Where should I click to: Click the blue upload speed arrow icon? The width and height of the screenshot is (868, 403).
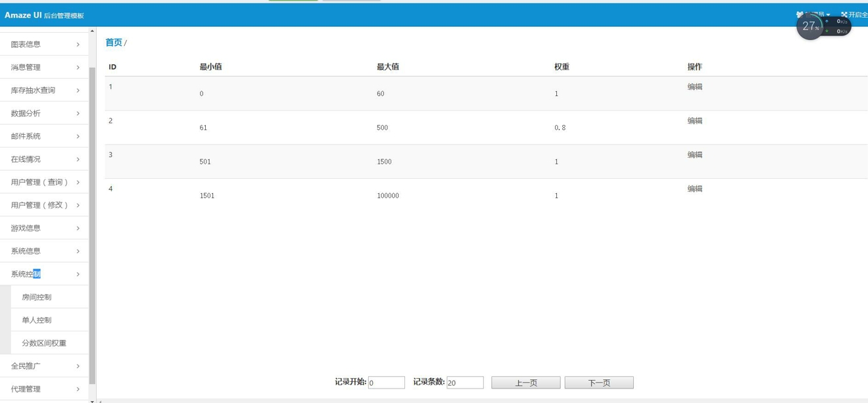[x=827, y=21]
